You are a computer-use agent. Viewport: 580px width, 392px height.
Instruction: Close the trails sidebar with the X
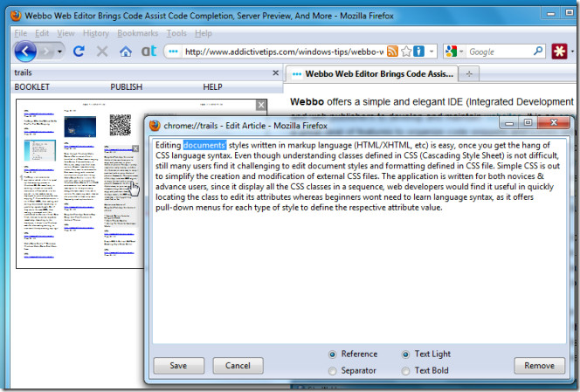pyautogui.click(x=275, y=72)
